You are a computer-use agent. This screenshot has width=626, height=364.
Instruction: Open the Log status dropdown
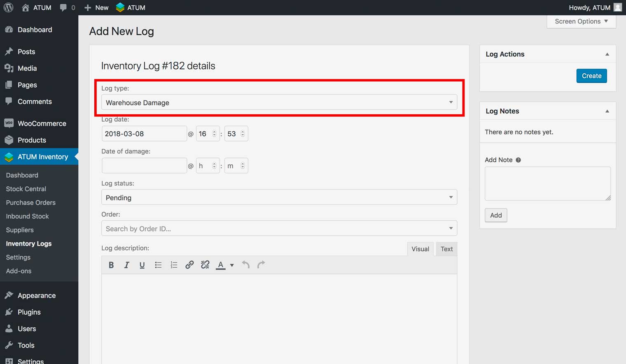point(279,197)
